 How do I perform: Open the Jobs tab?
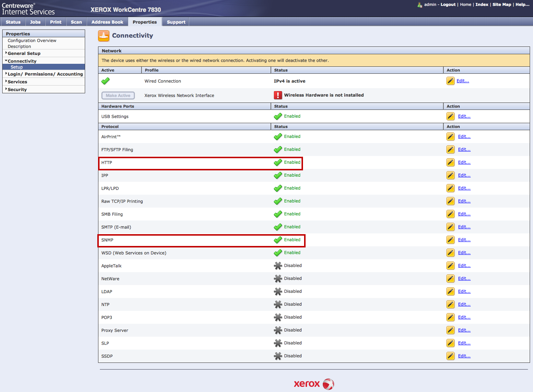point(35,22)
